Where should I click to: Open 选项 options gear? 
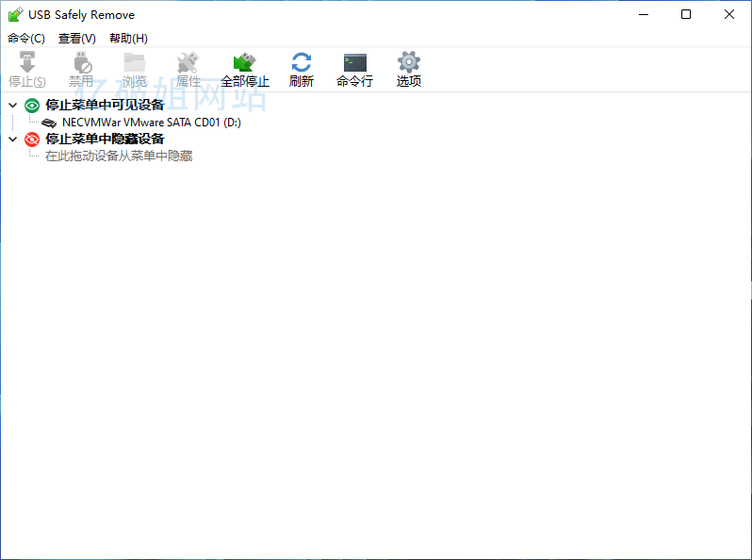tap(409, 70)
